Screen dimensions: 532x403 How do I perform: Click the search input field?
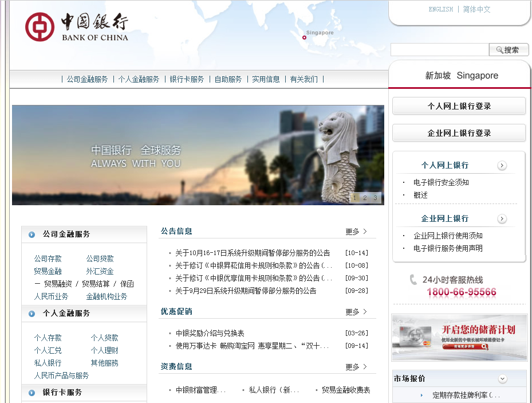tap(439, 50)
